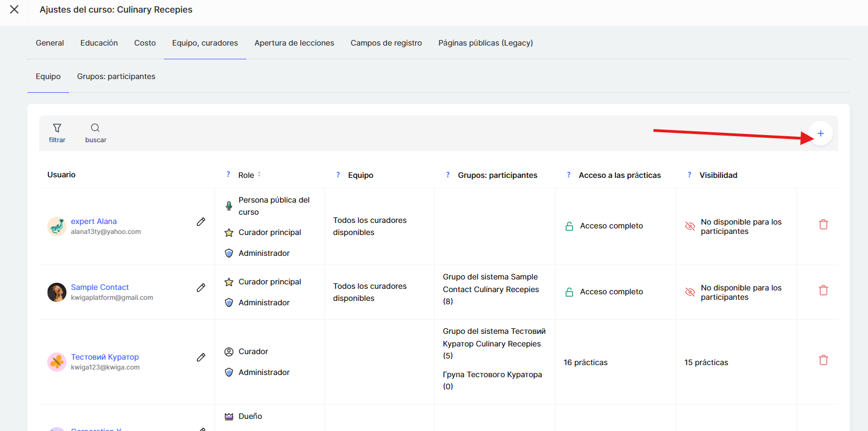Screen dimensions: 868x431
Task: Delete expert Alana with the trash icon
Action: coord(823,225)
